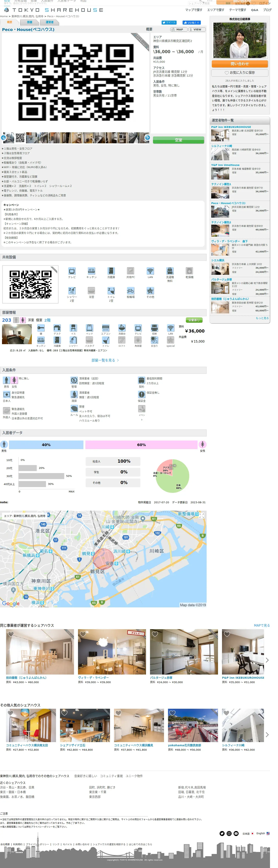Toggle the heart on the コミュニティーハウス横浜南太田 card
This screenshot has width=278, height=868.
[10, 713]
